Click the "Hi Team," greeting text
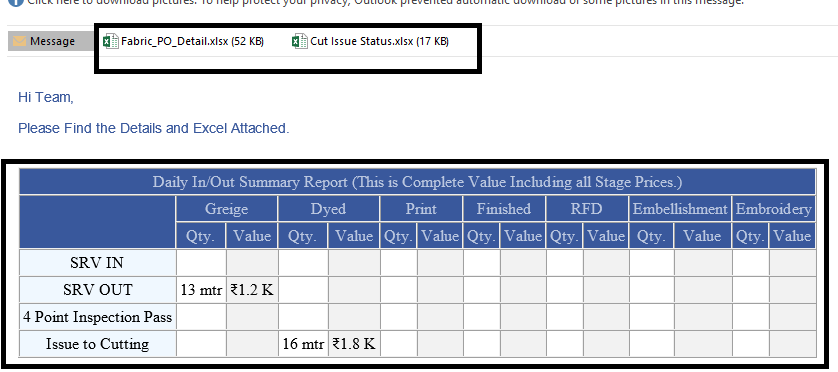Screen dimensions: 838x372 tap(45, 97)
